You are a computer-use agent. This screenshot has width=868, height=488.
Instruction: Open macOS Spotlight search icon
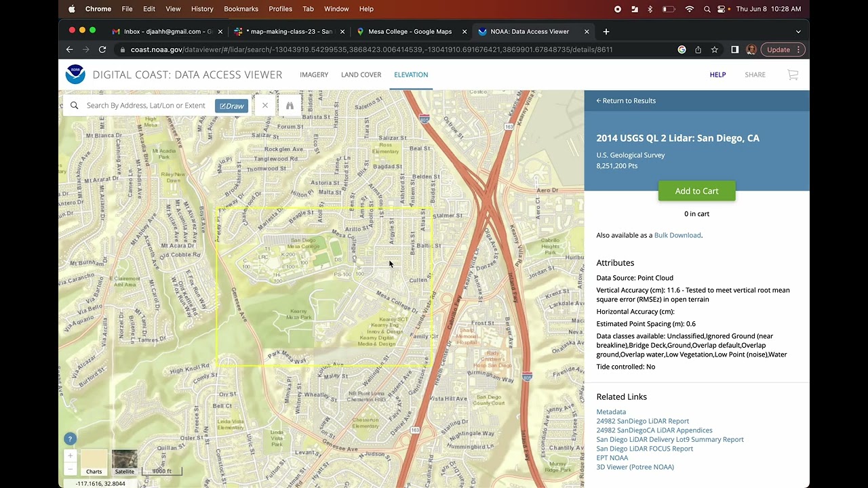[707, 9]
